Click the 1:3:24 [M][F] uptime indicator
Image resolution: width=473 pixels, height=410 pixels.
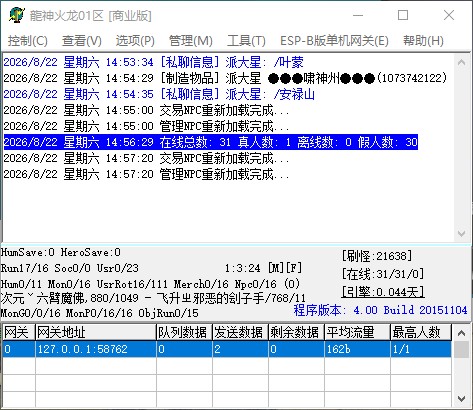point(263,268)
